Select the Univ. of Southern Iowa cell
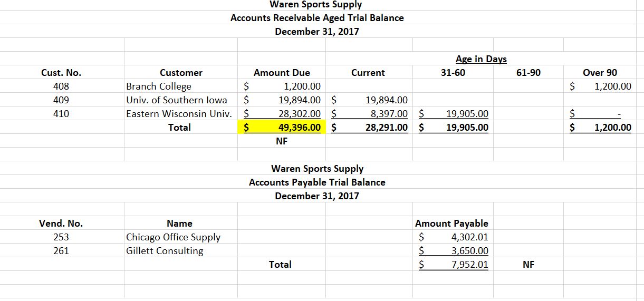Screen dimensions: 644x301 (x=177, y=100)
